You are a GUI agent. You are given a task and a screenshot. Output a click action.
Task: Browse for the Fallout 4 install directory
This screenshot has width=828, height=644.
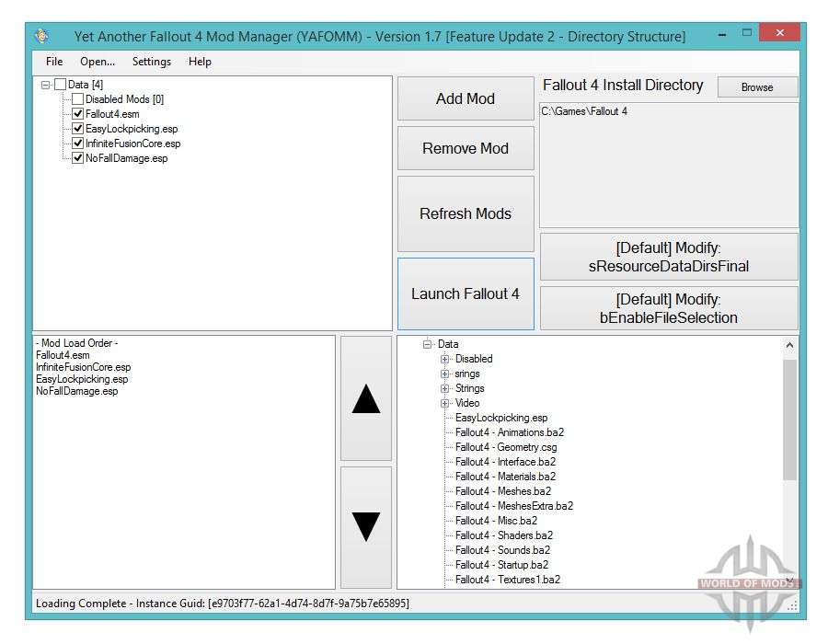pyautogui.click(x=757, y=87)
